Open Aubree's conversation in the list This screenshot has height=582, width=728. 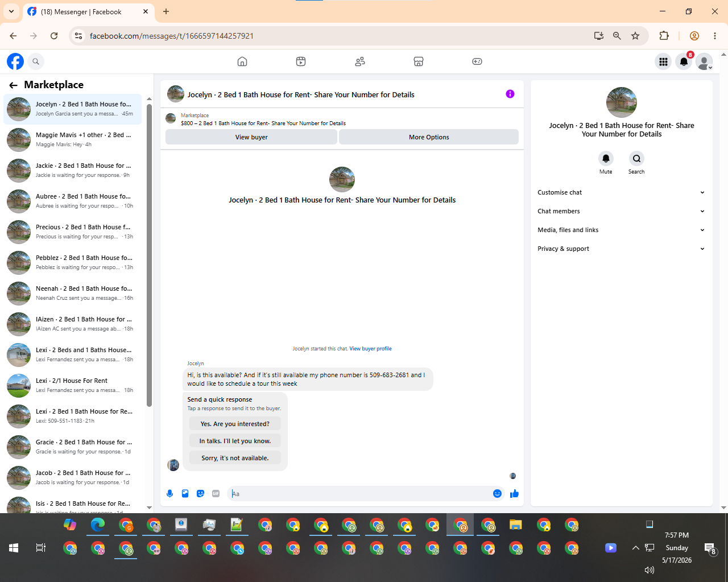(x=73, y=201)
